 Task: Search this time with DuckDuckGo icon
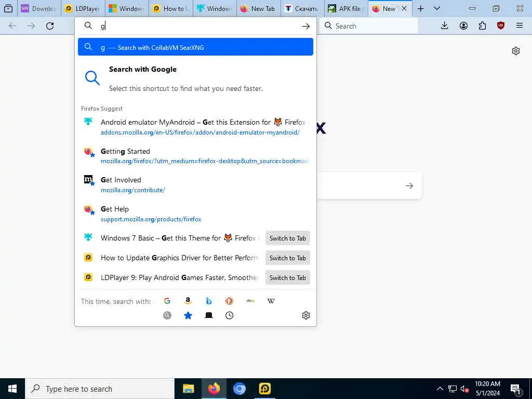pyautogui.click(x=229, y=301)
